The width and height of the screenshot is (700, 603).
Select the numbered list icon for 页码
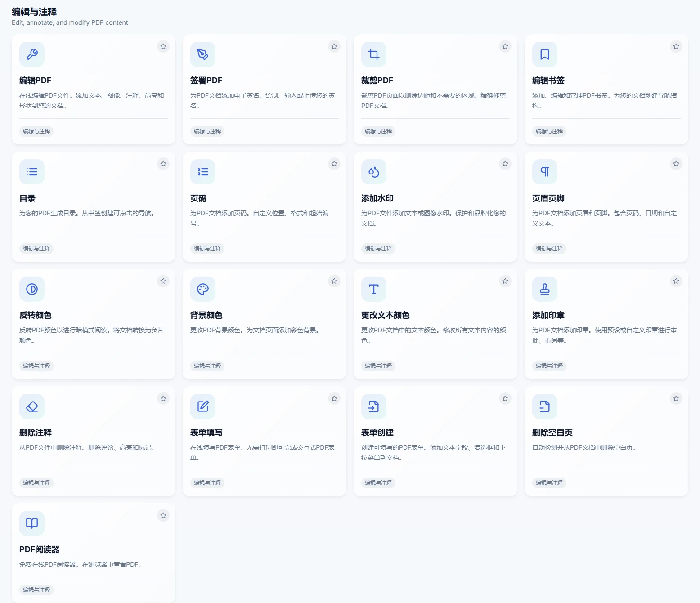point(203,172)
